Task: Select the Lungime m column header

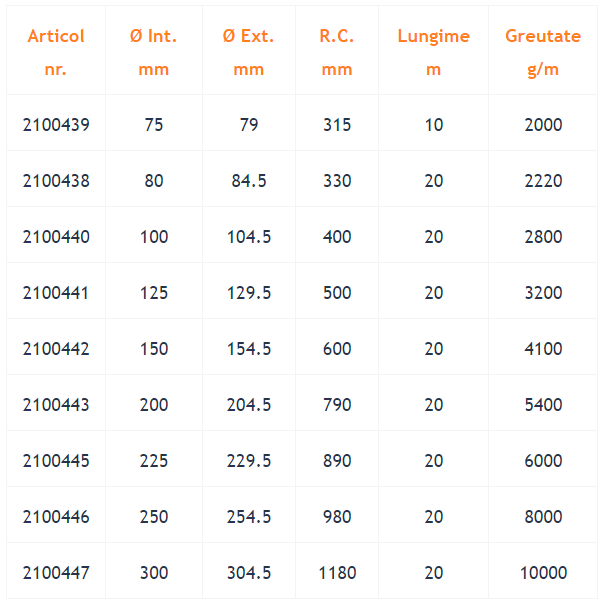Action: [x=433, y=51]
